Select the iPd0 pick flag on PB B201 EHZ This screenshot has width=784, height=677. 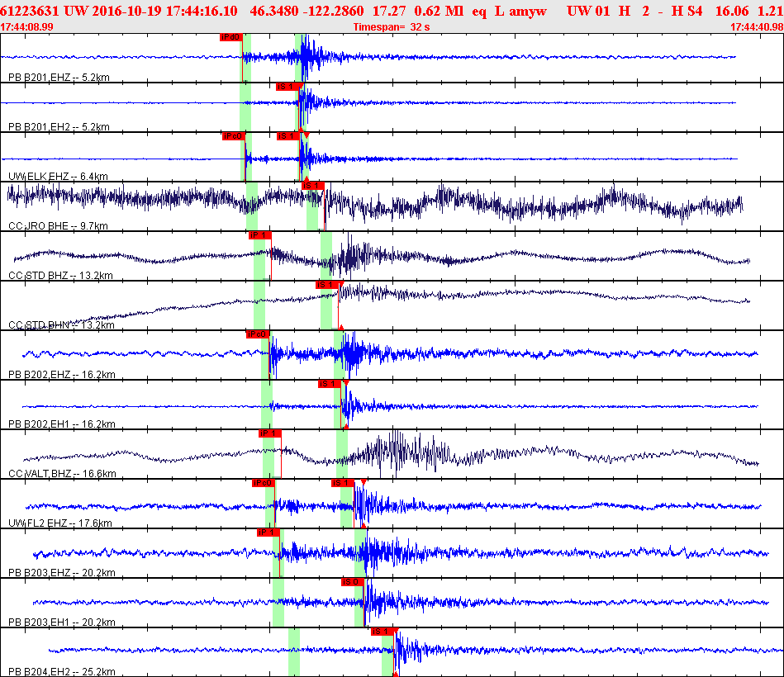[231, 37]
